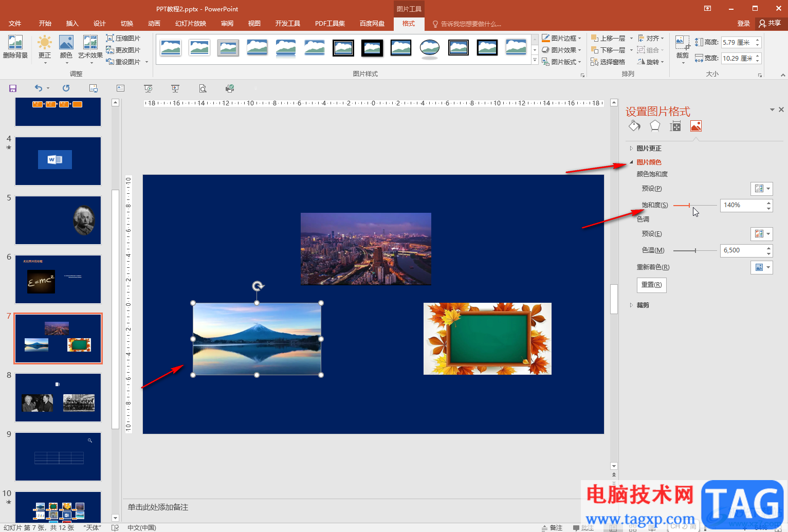Viewport: 788px width, 532px height.
Task: Expand the 图片更正 section
Action: (649, 149)
